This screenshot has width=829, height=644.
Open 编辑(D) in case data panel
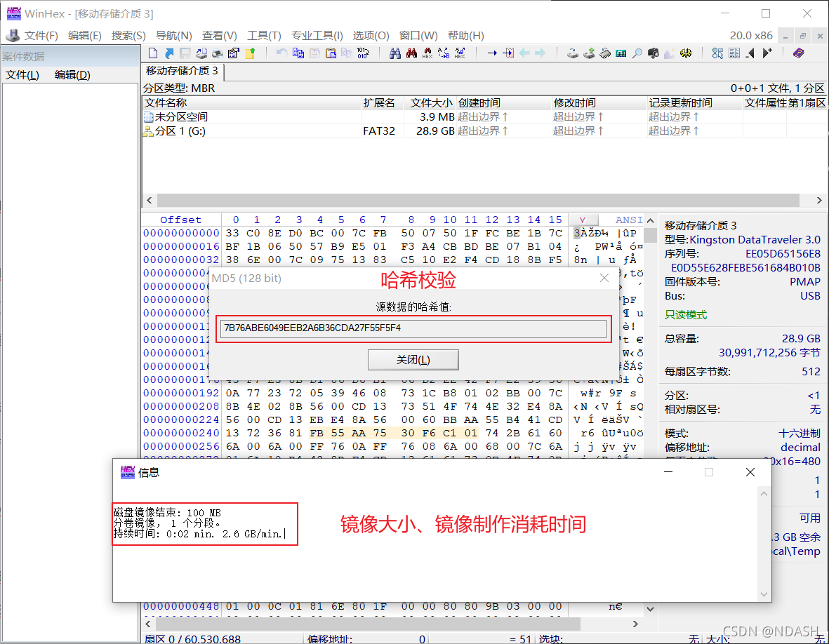(72, 75)
